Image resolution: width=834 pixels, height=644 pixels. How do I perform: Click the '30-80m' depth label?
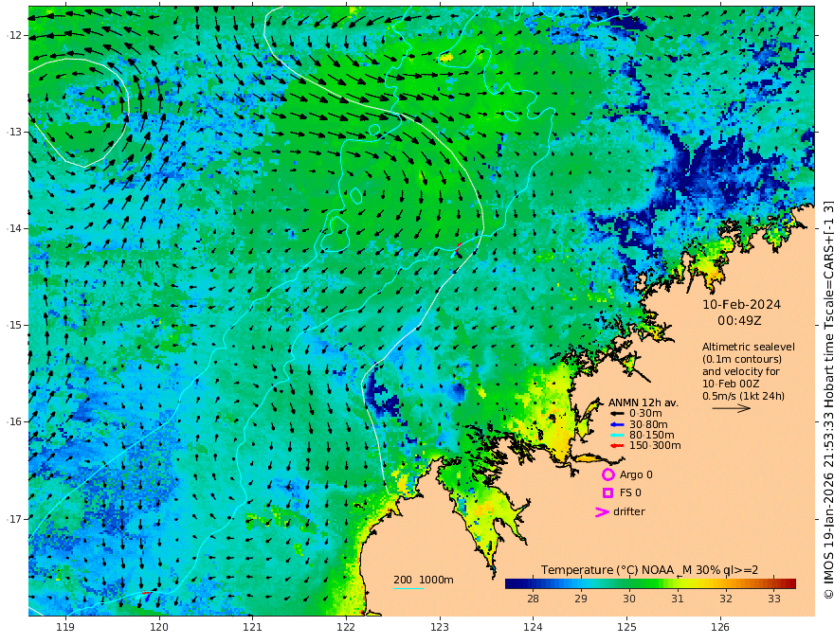[648, 424]
